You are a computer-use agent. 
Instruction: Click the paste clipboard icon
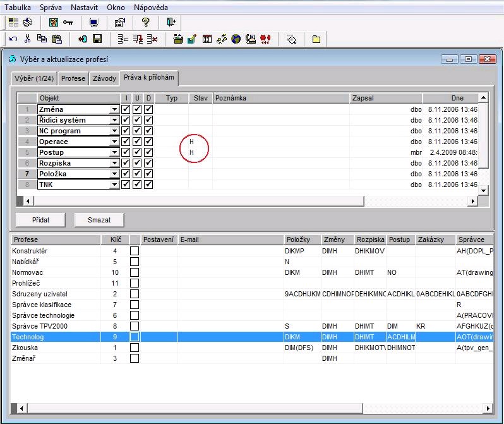pyautogui.click(x=57, y=39)
